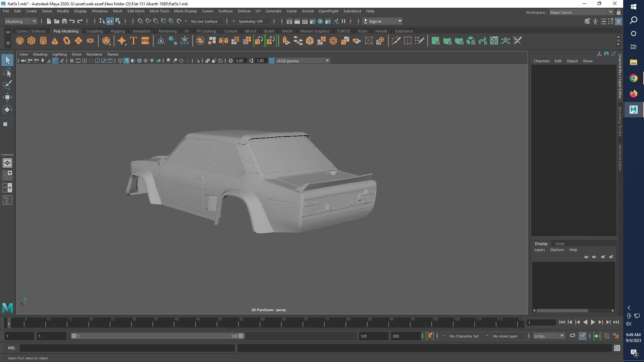Create a polygon cylinder from shelf
This screenshot has width=644, height=362.
pyautogui.click(x=43, y=41)
